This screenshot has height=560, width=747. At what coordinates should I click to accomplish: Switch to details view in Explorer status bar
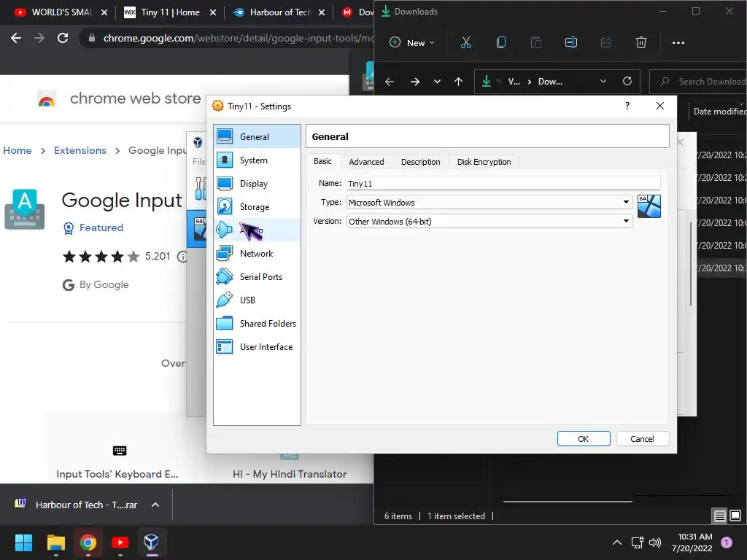[x=719, y=516]
